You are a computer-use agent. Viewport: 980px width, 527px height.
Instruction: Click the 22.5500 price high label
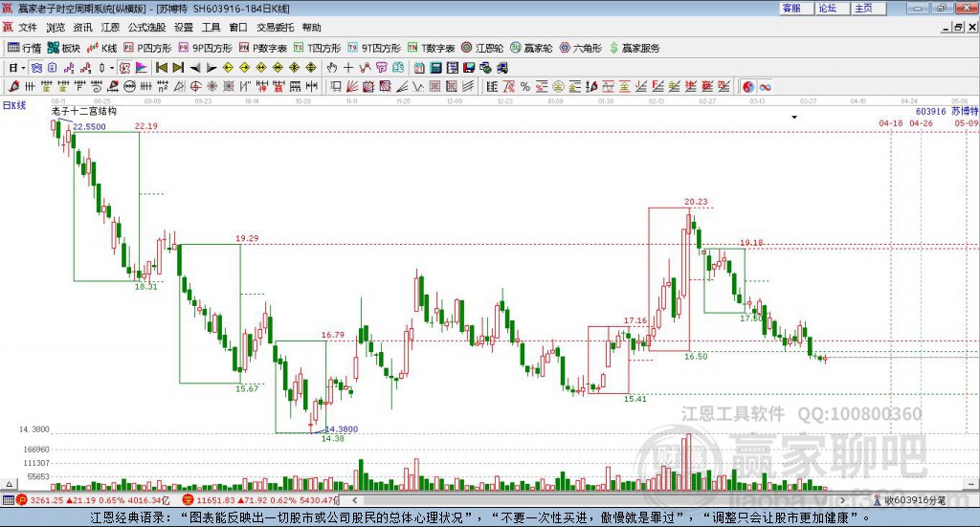89,127
